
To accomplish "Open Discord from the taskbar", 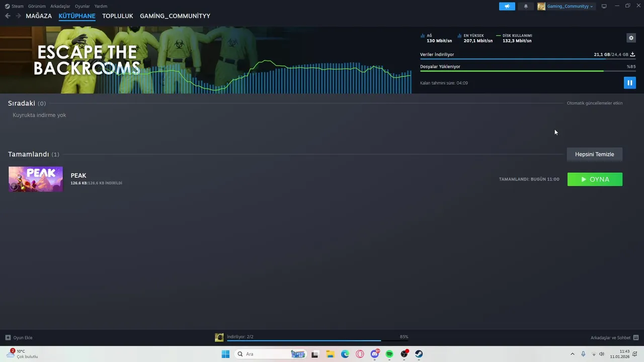I will click(x=375, y=354).
